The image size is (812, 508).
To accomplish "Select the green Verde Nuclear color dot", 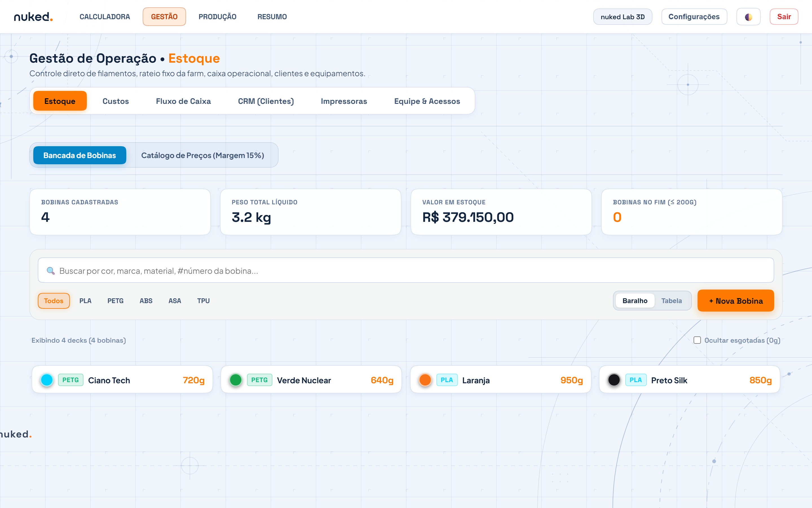I will [x=235, y=380].
